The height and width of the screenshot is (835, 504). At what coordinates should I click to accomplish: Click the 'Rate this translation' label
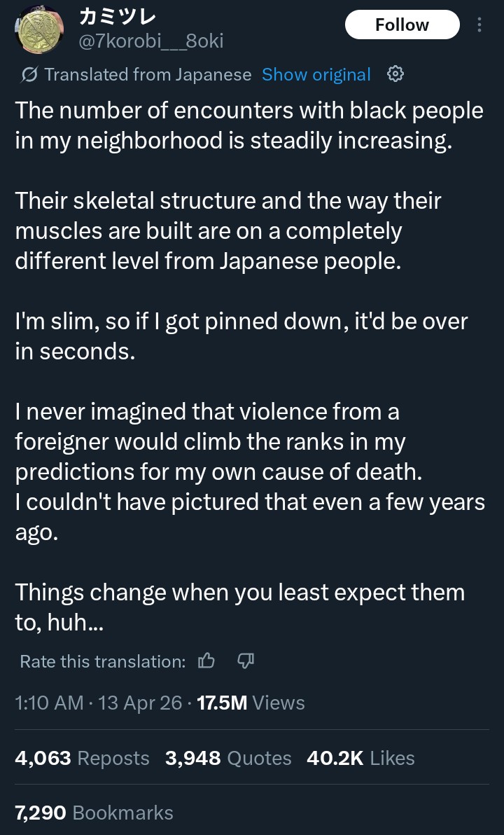103,661
